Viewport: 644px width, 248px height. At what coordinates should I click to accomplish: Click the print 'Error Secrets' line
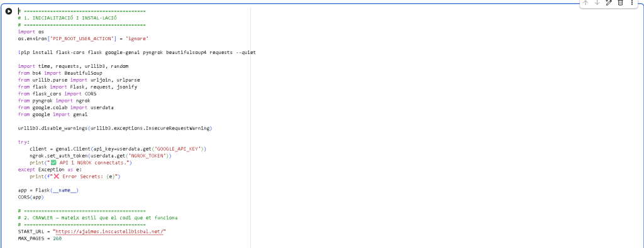pos(75,176)
